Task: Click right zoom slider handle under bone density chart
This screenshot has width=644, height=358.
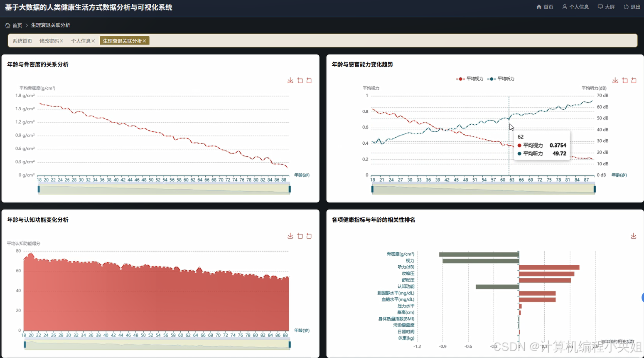Action: point(290,189)
